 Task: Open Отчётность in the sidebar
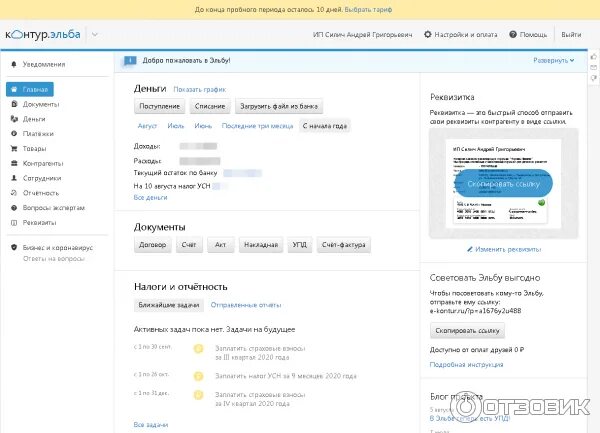[x=41, y=193]
